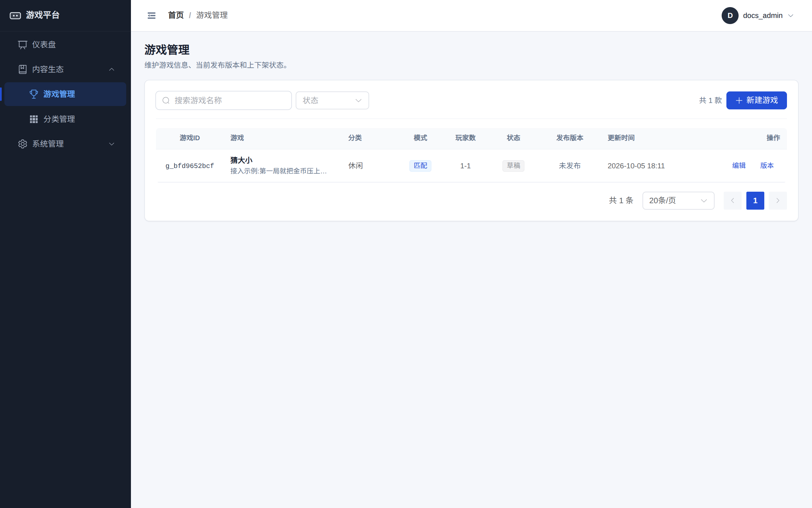Click the search magnifier icon
Image resolution: width=812 pixels, height=508 pixels.
point(166,101)
